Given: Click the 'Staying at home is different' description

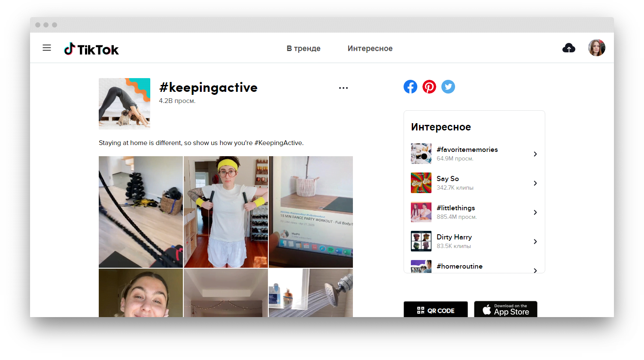Looking at the screenshot, I should (x=201, y=143).
